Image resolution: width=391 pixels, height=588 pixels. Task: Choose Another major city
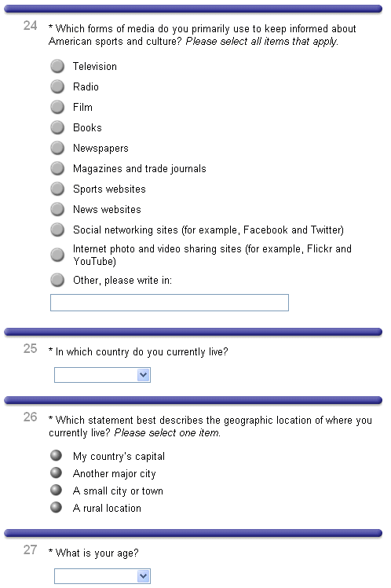(57, 473)
